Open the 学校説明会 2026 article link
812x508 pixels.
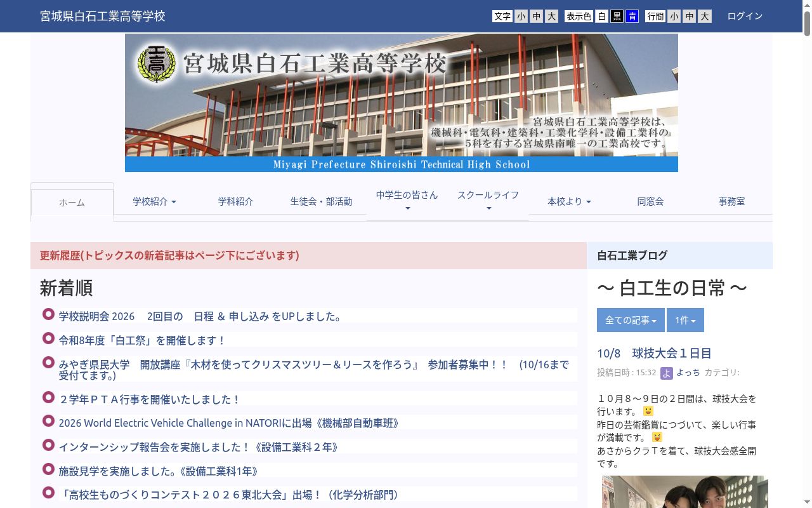tap(202, 316)
